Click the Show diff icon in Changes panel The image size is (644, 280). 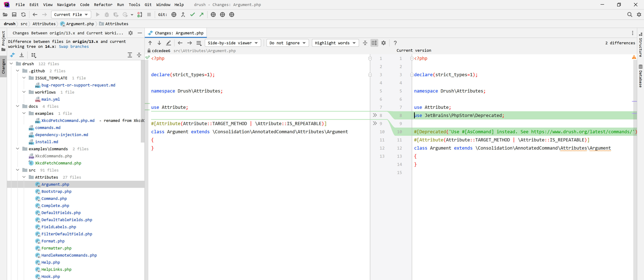(12, 55)
